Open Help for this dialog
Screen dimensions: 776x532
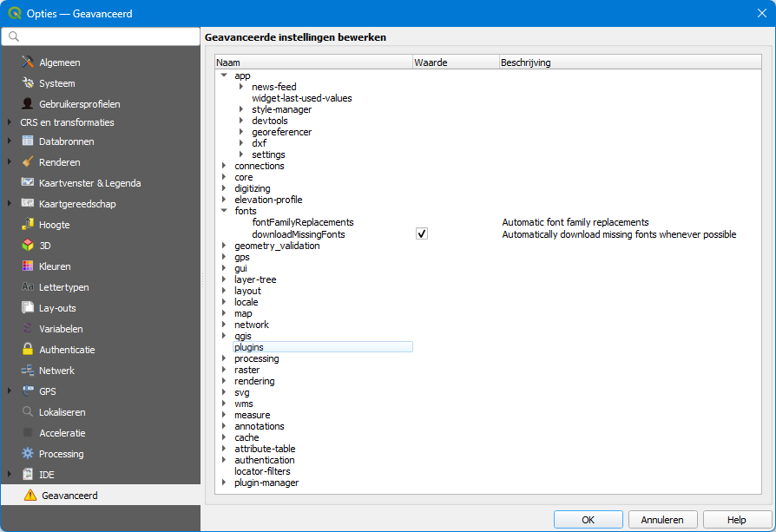pos(736,520)
